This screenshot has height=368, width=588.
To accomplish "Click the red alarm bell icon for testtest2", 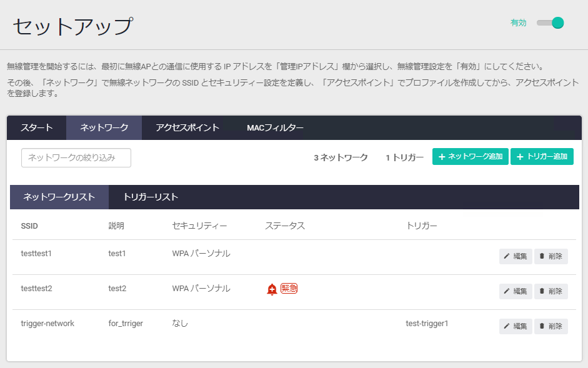I will pos(272,289).
